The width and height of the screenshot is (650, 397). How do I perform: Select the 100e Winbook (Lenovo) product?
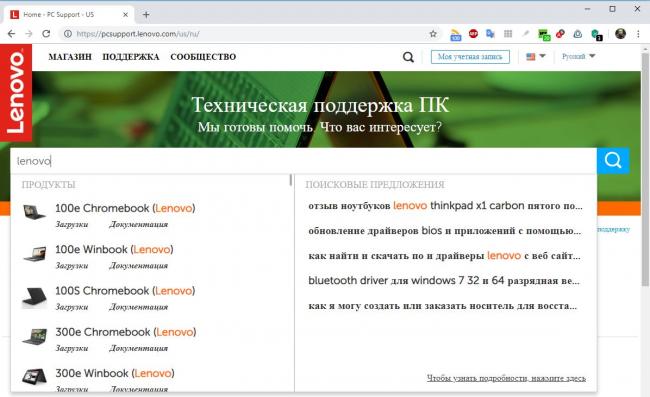[x=114, y=249]
